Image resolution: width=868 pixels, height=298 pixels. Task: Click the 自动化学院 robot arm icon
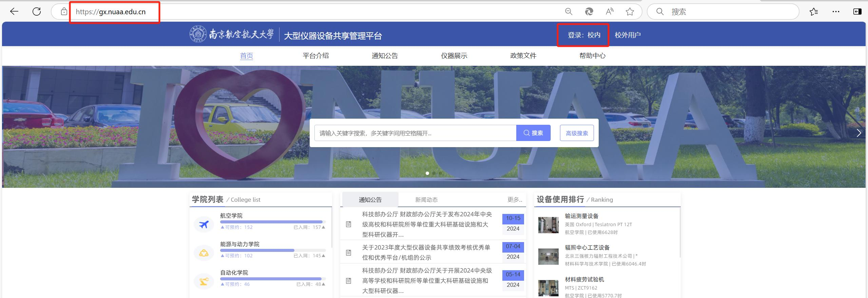204,281
